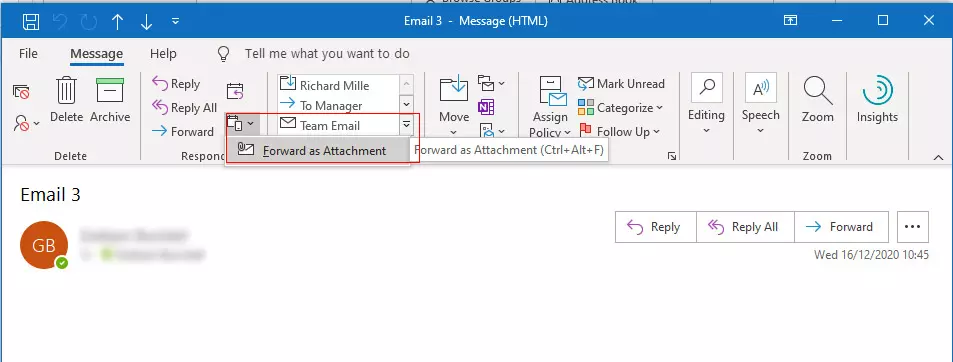This screenshot has width=953, height=362.
Task: Choose Forward as Attachment menu entry
Action: click(317, 151)
